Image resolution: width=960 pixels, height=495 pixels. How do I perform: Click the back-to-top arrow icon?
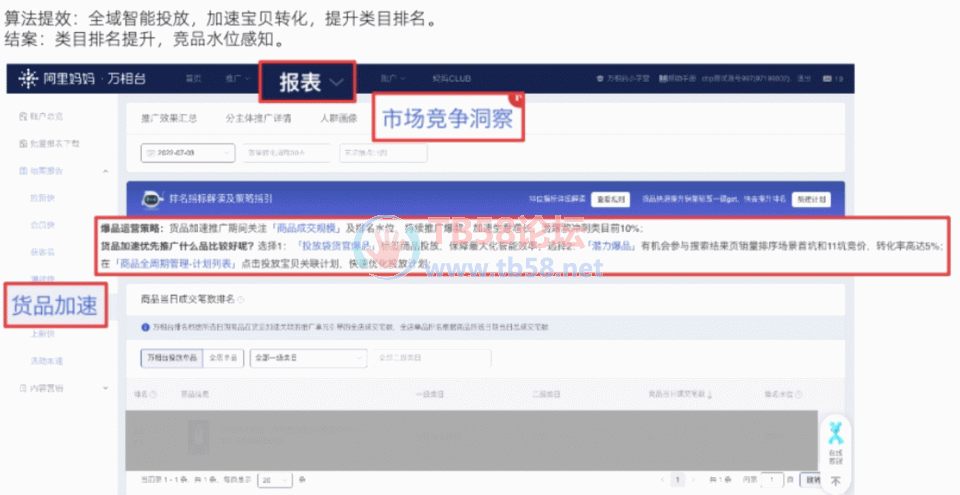834,481
